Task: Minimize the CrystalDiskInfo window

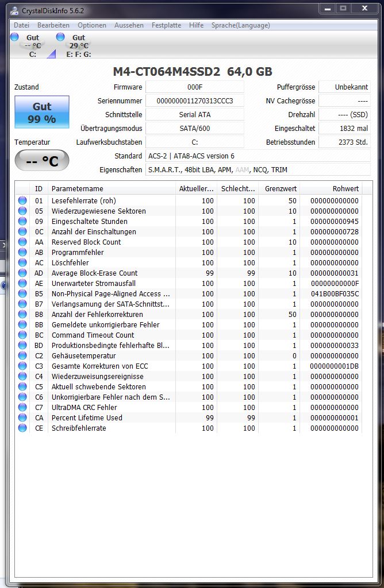Action: coord(328,8)
